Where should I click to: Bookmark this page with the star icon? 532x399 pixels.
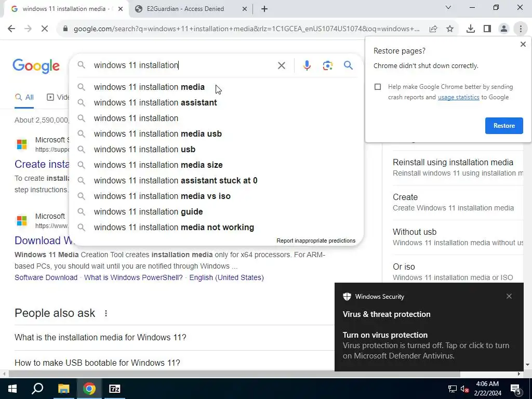click(x=450, y=29)
